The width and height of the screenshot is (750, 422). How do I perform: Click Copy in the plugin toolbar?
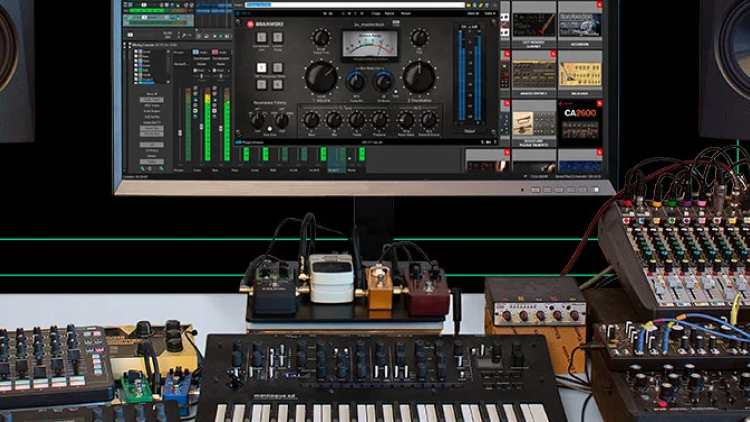point(376,13)
